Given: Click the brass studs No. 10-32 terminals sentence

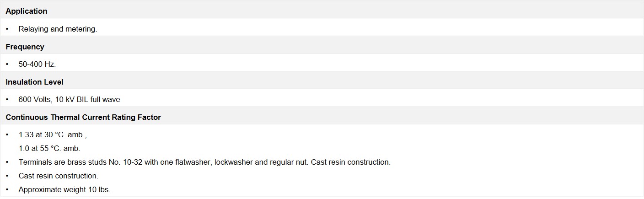Looking at the screenshot, I should 204,162.
